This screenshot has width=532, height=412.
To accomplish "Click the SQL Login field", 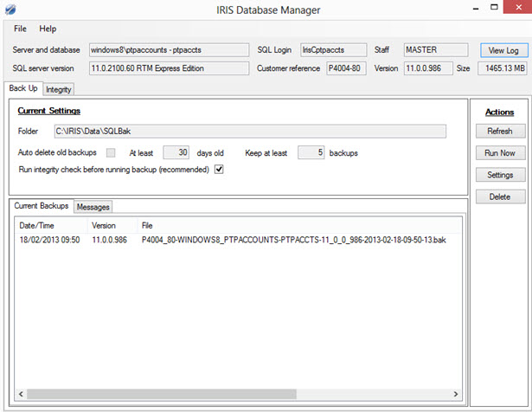I will [334, 50].
